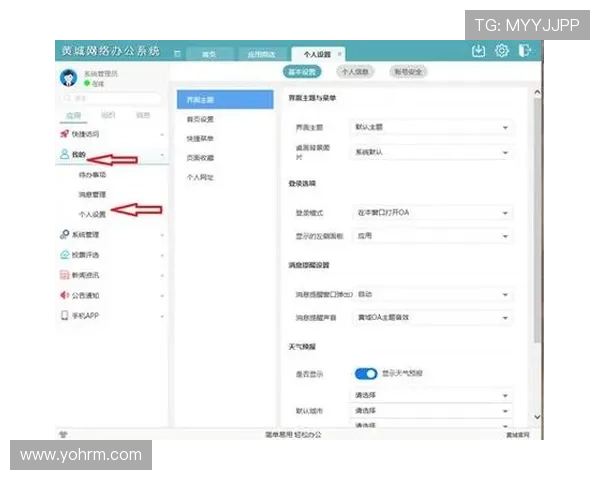The width and height of the screenshot is (600, 480).
Task: Open 个人设置 under 我的
Action: (x=92, y=214)
